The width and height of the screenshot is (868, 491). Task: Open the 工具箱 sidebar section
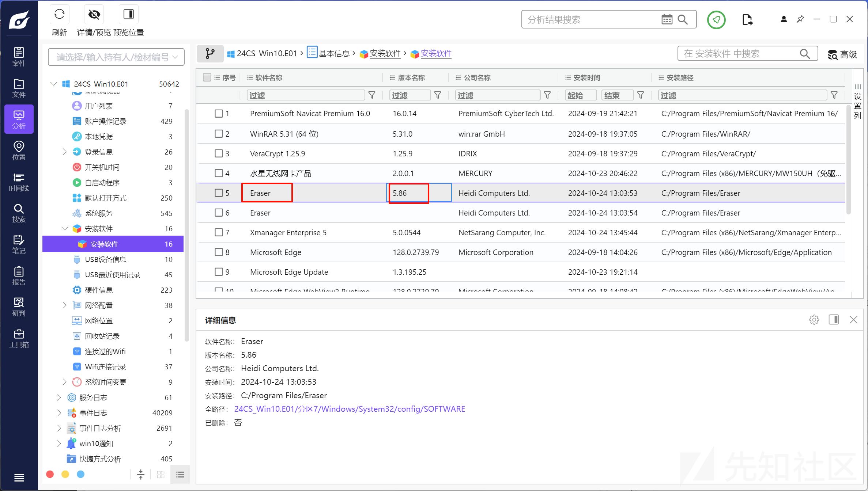(19, 338)
